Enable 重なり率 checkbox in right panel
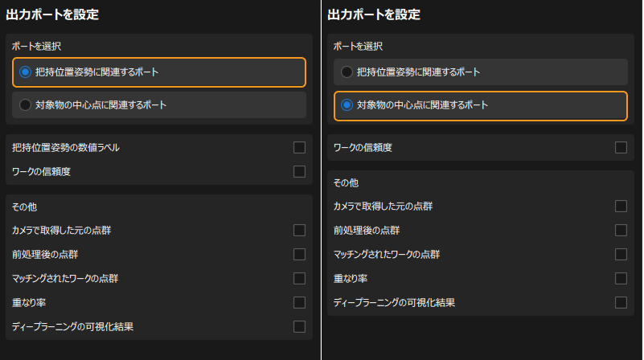This screenshot has height=360, width=644. click(x=621, y=279)
